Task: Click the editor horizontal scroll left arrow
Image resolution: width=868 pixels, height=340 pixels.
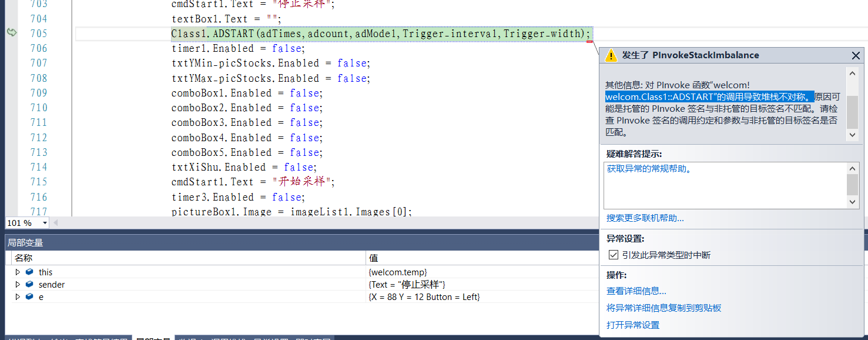Action: pyautogui.click(x=56, y=223)
